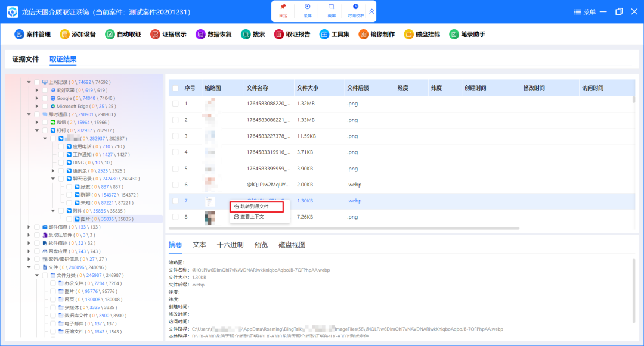Launch 镜像制作 from the toolbar

(376, 35)
